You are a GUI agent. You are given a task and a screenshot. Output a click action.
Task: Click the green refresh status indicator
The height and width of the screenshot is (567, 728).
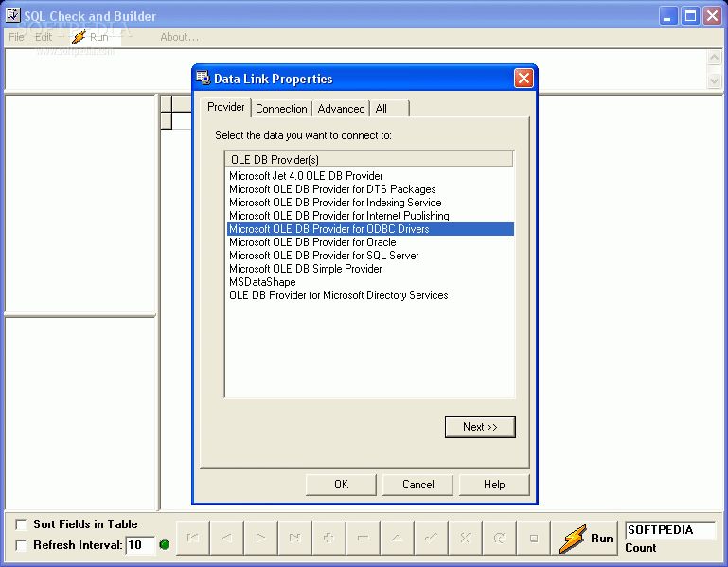pos(165,544)
